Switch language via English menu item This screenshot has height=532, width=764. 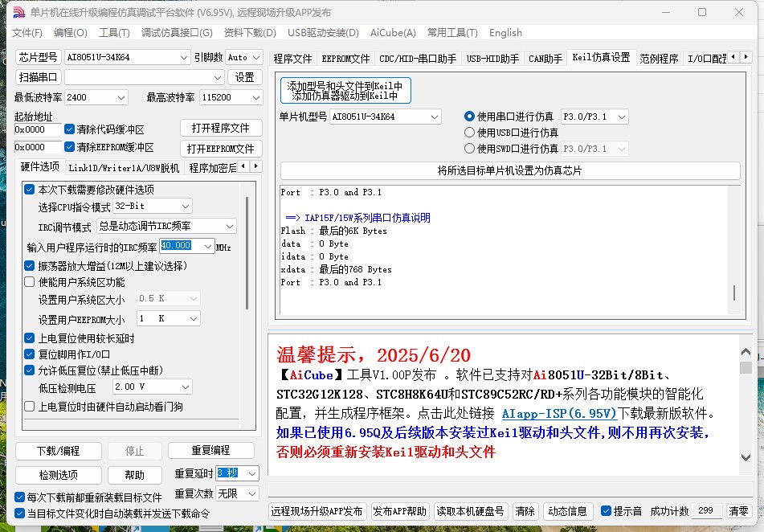click(x=505, y=33)
